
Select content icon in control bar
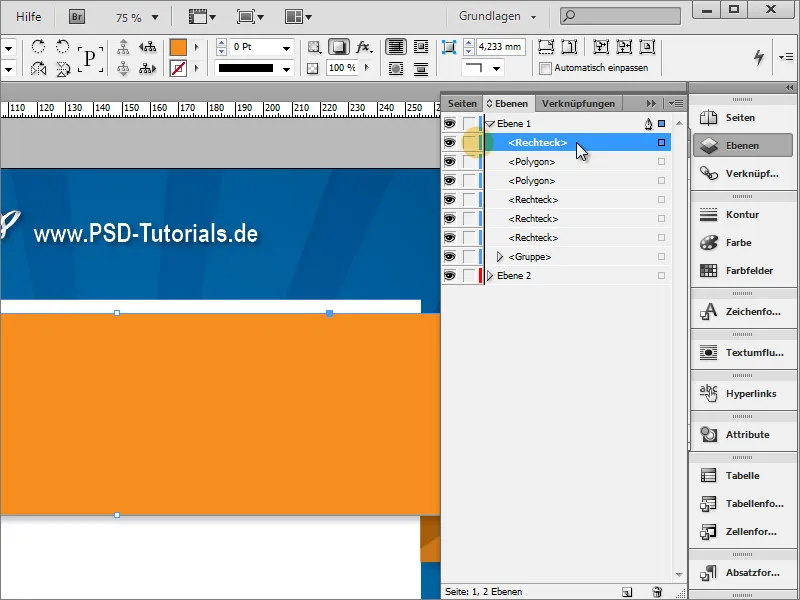[123, 68]
